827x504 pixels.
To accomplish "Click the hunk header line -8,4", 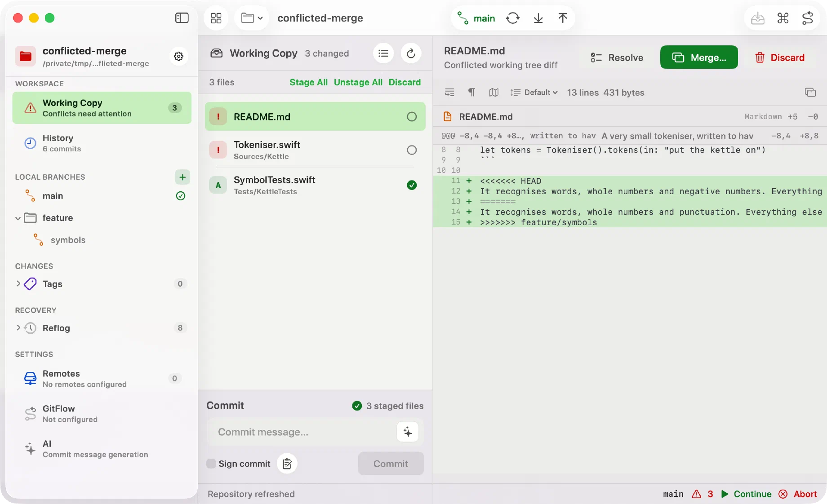I will click(x=630, y=136).
